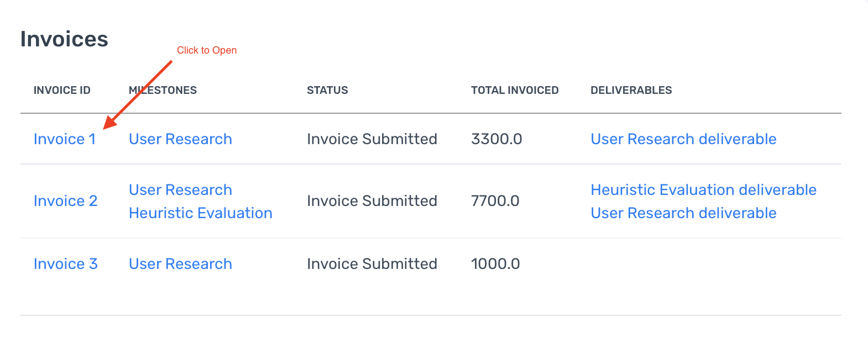Viewport: 868px width, 338px height.
Task: Select the 7700.0 total invoiced amount
Action: [495, 201]
